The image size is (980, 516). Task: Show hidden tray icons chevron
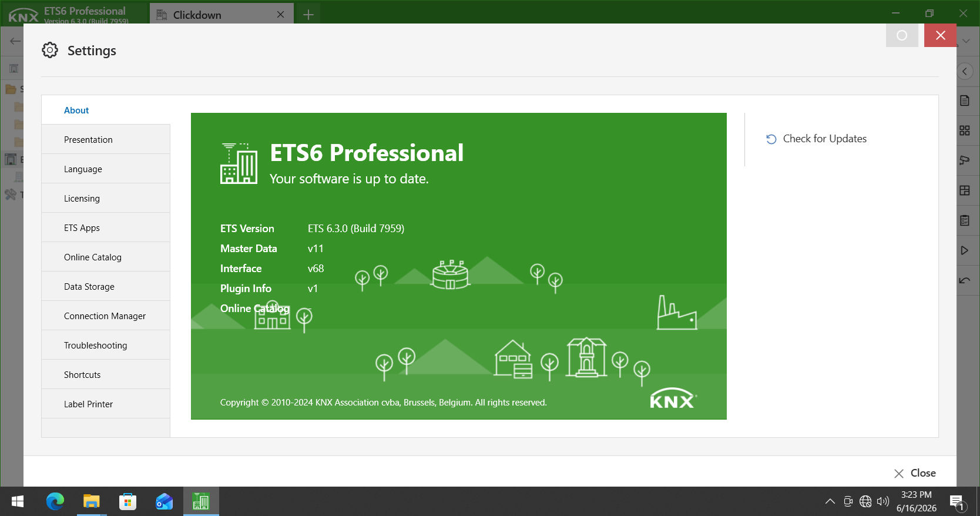(830, 501)
